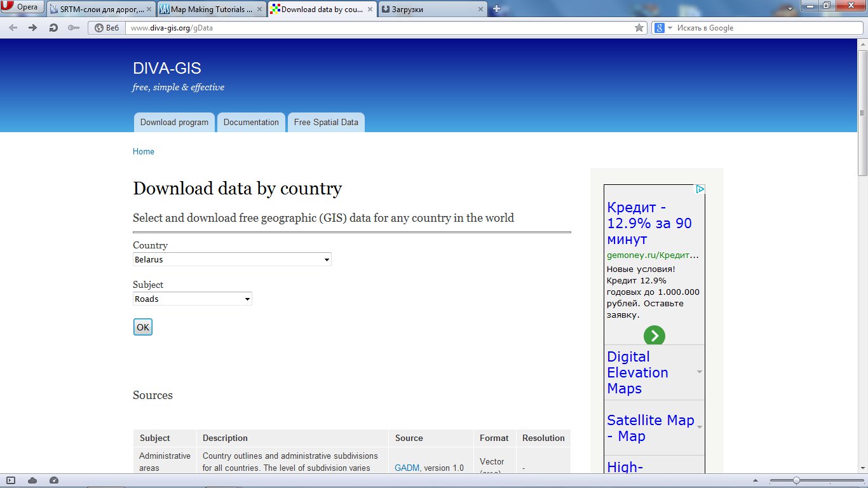The height and width of the screenshot is (488, 868).
Task: Expand the Subject dropdown showing Roads
Action: point(193,299)
